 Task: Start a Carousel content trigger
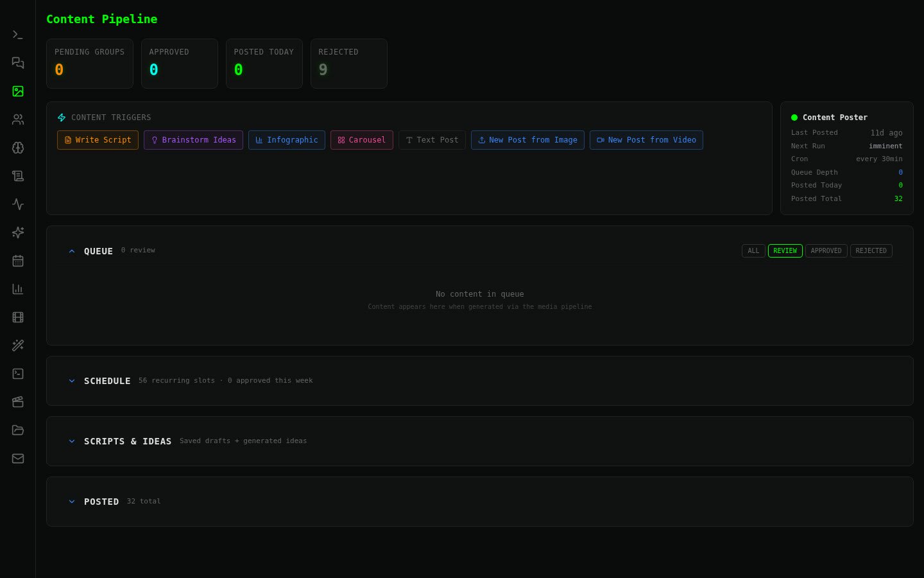click(x=362, y=140)
